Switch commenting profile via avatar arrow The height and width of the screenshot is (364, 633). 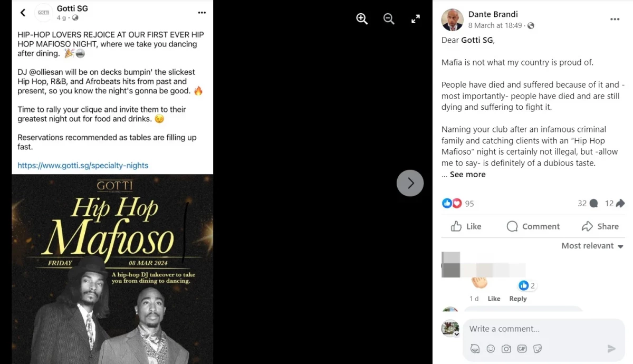point(457,334)
